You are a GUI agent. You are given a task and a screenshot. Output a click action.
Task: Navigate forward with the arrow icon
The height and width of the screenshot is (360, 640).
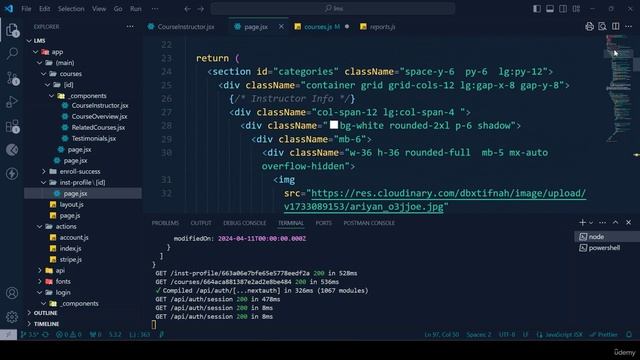click(200, 9)
